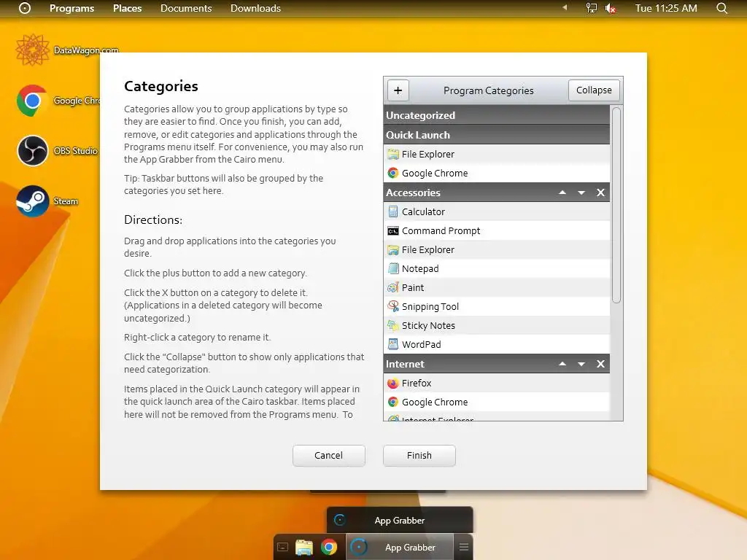Select the Internet category header
Screen dimensions: 747x560
click(496, 364)
